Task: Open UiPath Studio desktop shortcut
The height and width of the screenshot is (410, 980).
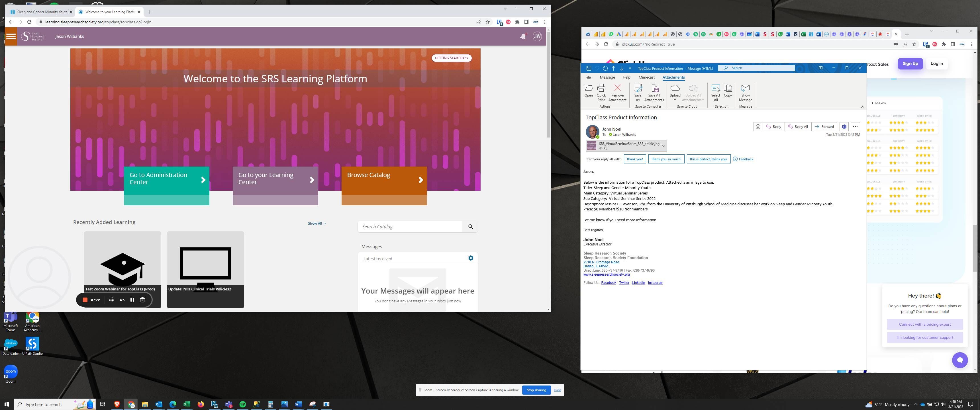Action: 32,346
